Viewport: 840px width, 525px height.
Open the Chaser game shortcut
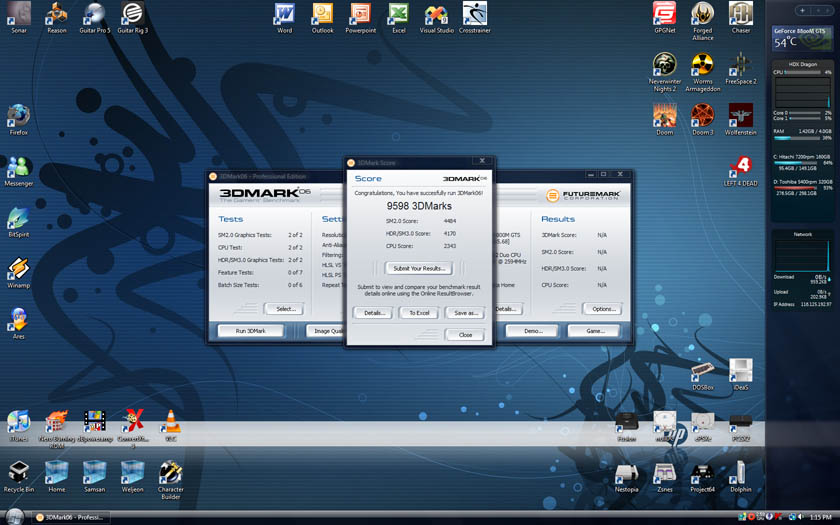point(741,17)
